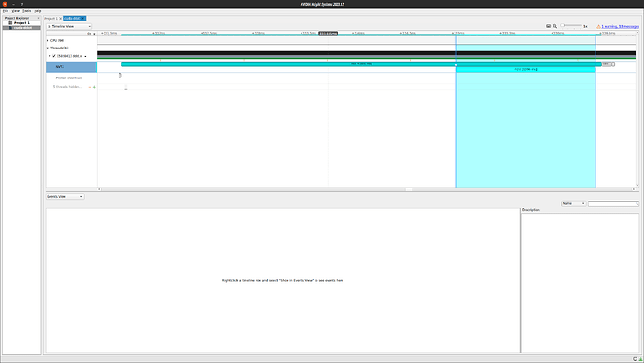The width and height of the screenshot is (644, 363).
Task: Select the NVTX row
Action: point(72,67)
